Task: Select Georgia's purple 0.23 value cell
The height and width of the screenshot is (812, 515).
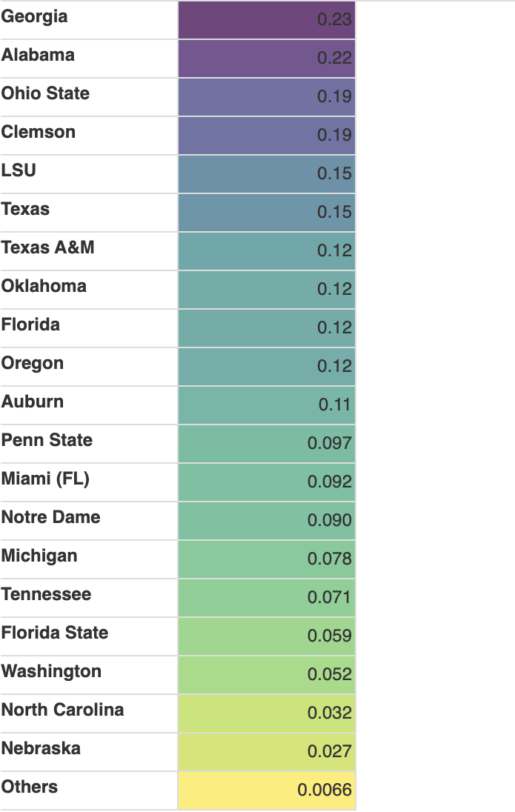Action: coord(267,20)
